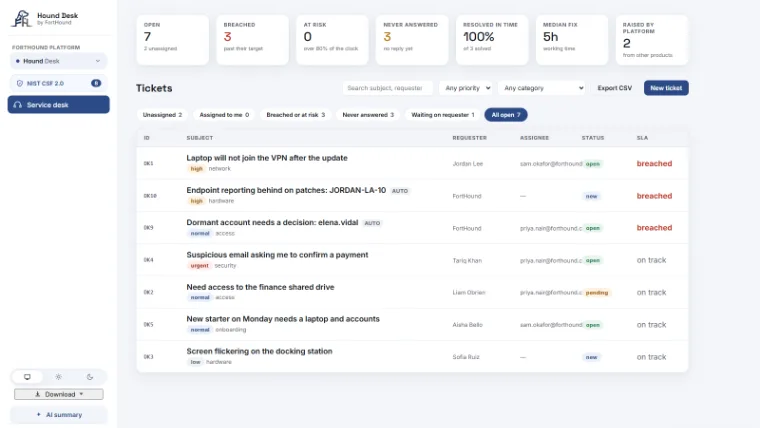This screenshot has height=428, width=760.
Task: Select the Breached or at risk tab
Action: 295,115
